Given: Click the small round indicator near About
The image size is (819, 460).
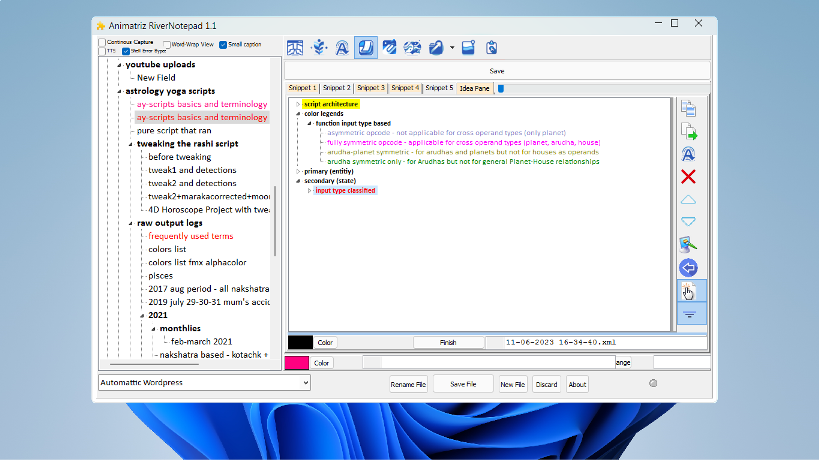Looking at the screenshot, I should 653,383.
